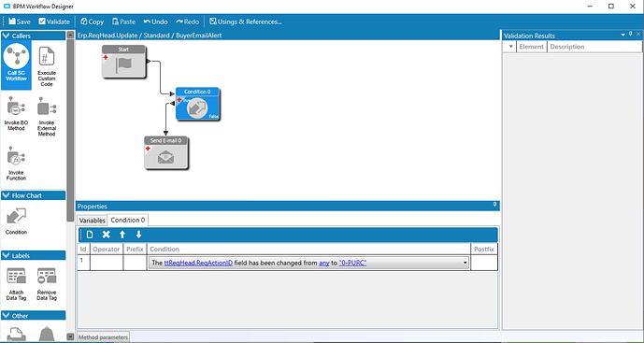Viewport: 644px width, 343px height.
Task: Pick the Invoke BO Method icon
Action: pyautogui.click(x=16, y=114)
